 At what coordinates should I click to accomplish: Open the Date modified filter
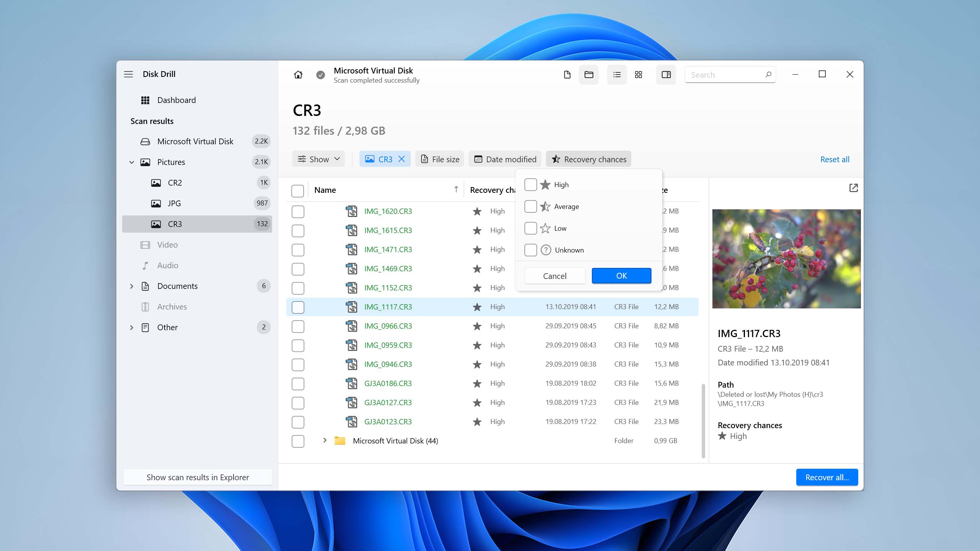click(505, 159)
